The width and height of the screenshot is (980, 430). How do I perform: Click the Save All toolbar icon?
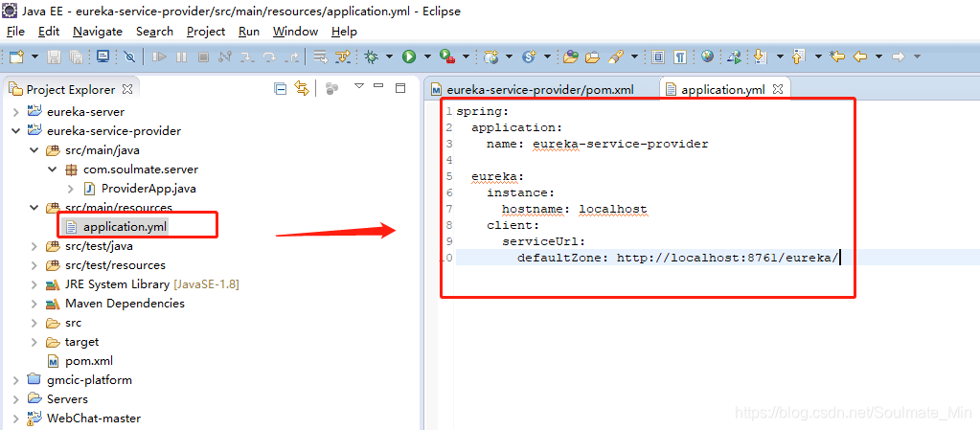pos(77,57)
